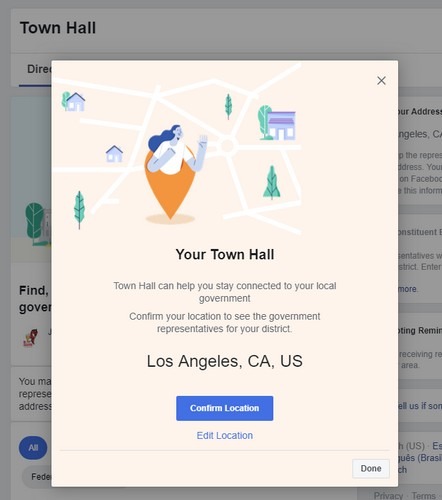The width and height of the screenshot is (442, 500).
Task: Close the Your Town Hall dialog
Action: point(381,80)
